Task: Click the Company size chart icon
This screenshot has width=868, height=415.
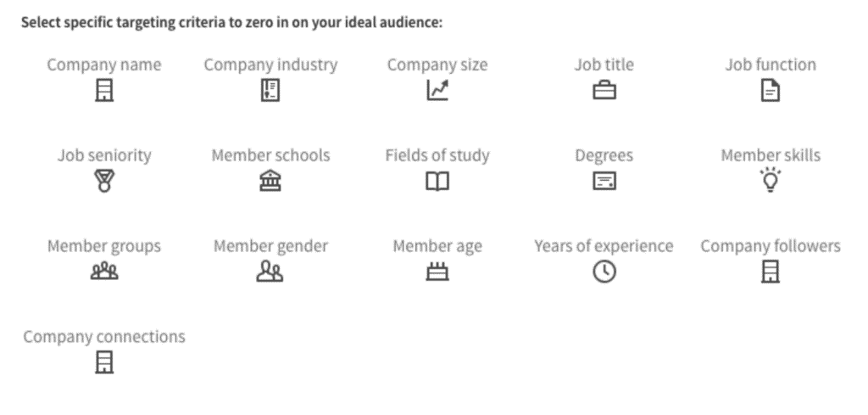Action: (437, 90)
